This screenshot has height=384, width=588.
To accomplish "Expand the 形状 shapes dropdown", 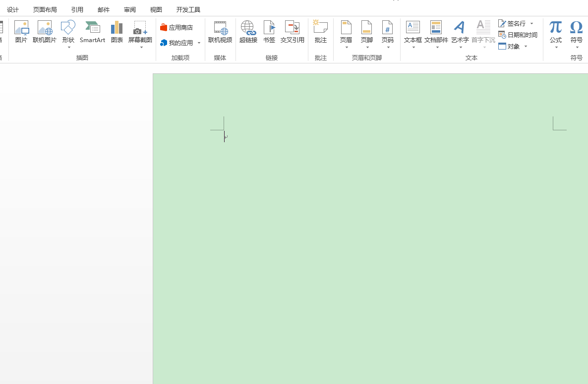I will coord(68,35).
